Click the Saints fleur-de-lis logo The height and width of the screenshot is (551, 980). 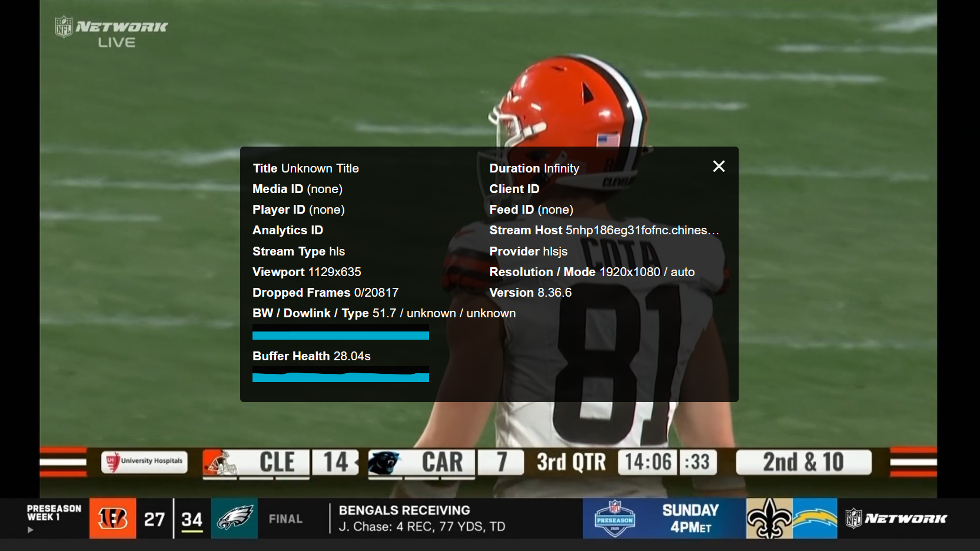769,519
